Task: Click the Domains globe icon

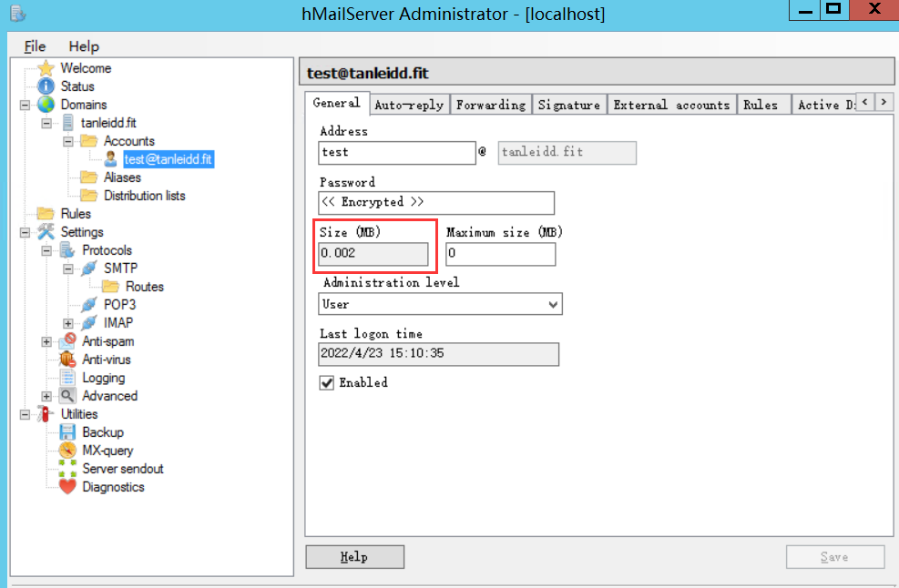Action: pos(46,105)
